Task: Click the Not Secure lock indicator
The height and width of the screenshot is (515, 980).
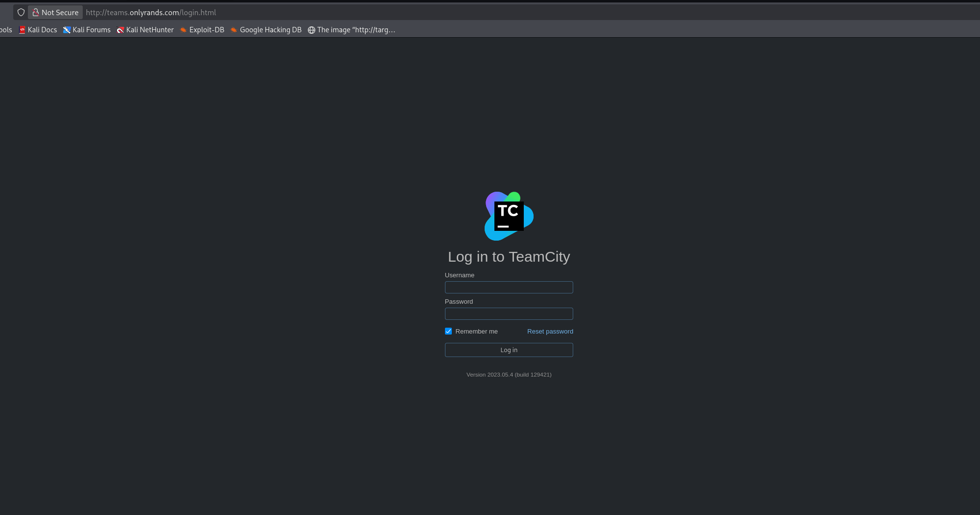Action: 55,12
